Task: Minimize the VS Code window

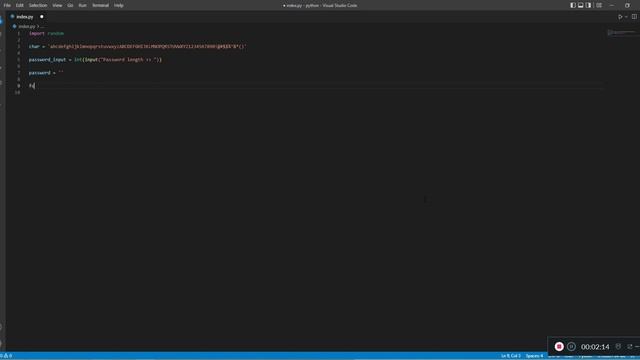Action: 611,5
